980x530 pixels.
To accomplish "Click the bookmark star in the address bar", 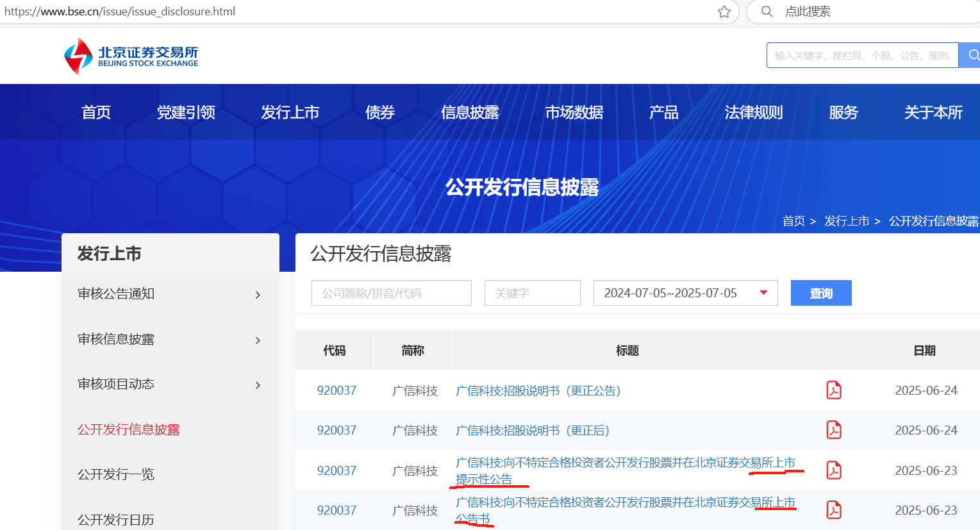I will [x=724, y=12].
